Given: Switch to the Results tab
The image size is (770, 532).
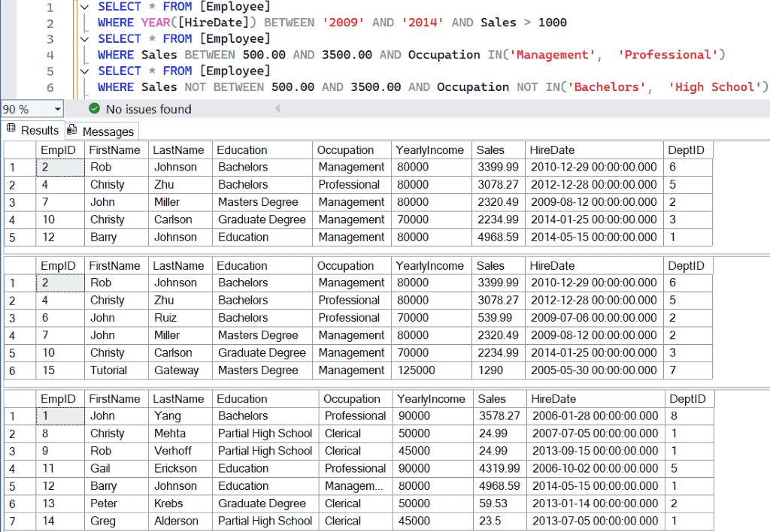Looking at the screenshot, I should (39, 130).
